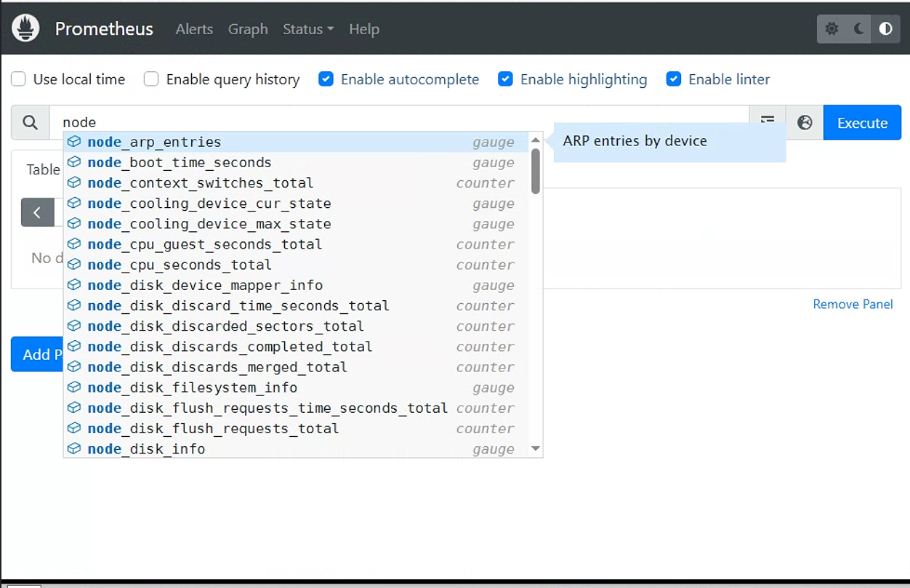The image size is (910, 588).
Task: Select the auto contrast theme icon
Action: coord(885,29)
